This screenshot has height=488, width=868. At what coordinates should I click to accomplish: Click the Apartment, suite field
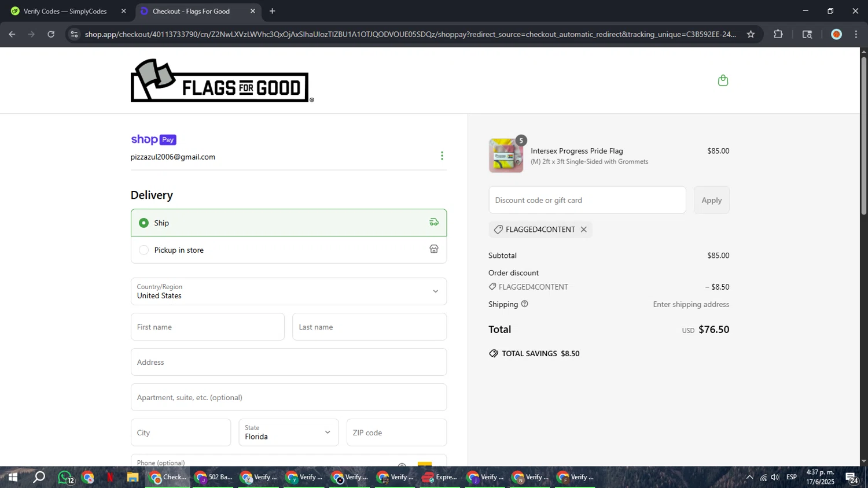289,397
